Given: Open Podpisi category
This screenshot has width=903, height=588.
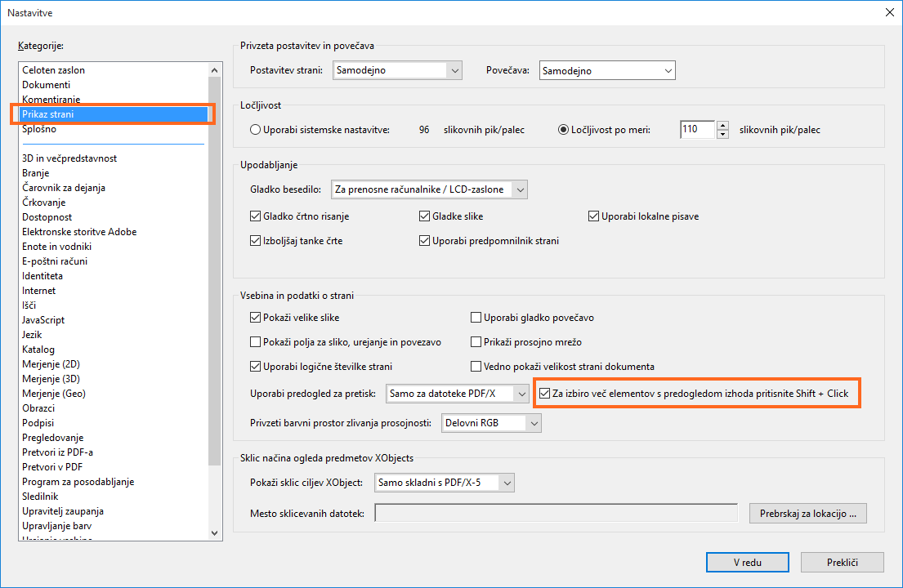Looking at the screenshot, I should 38,423.
